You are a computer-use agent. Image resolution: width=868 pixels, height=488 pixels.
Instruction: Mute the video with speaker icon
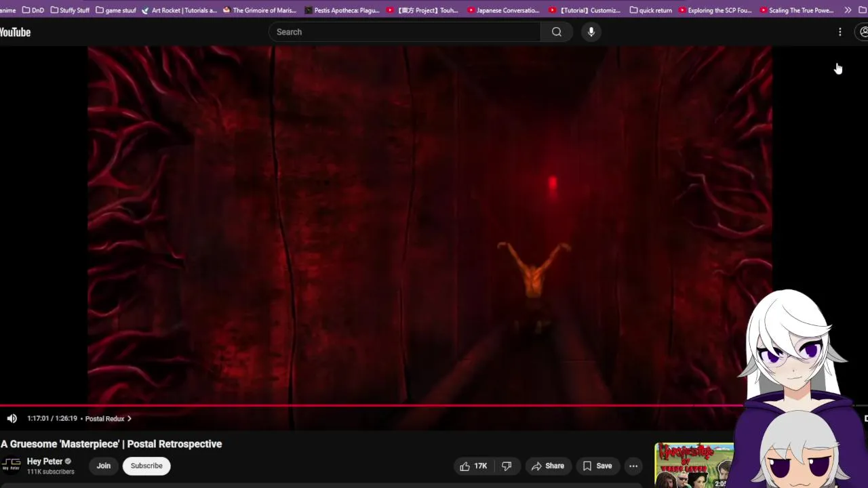(x=12, y=418)
